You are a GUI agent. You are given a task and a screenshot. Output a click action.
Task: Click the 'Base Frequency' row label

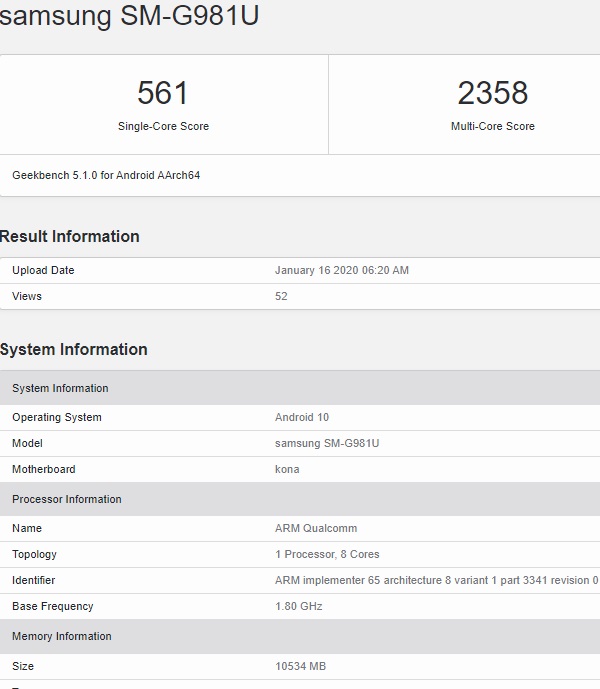(53, 606)
